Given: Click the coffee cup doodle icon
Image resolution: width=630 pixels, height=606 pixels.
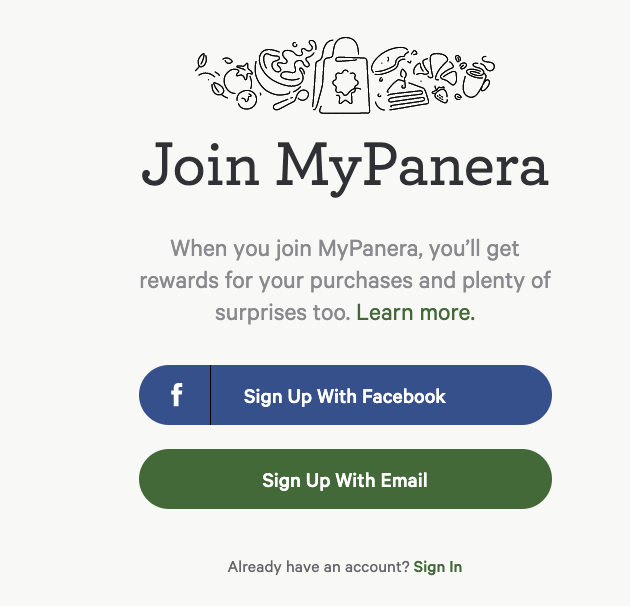Looking at the screenshot, I should [475, 83].
